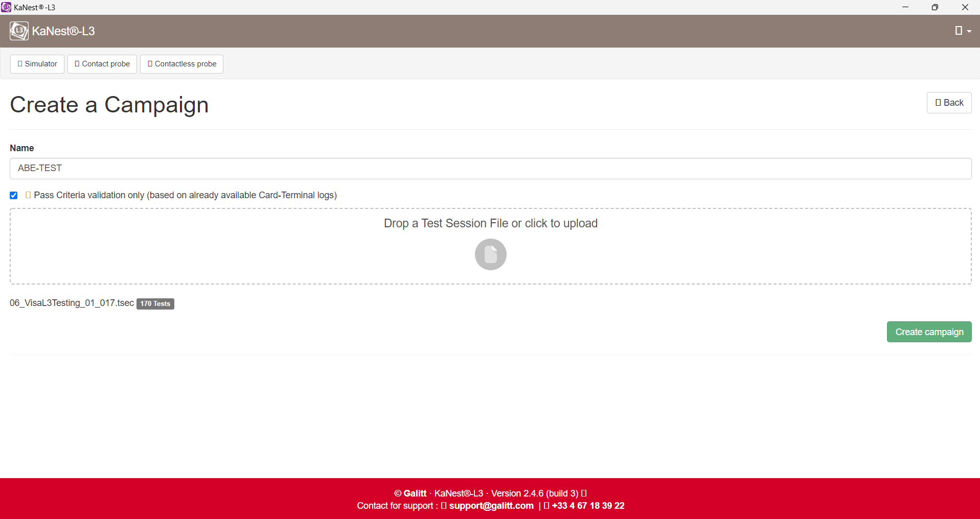Click the info icon next to version number
Image resolution: width=980 pixels, height=519 pixels.
point(584,493)
